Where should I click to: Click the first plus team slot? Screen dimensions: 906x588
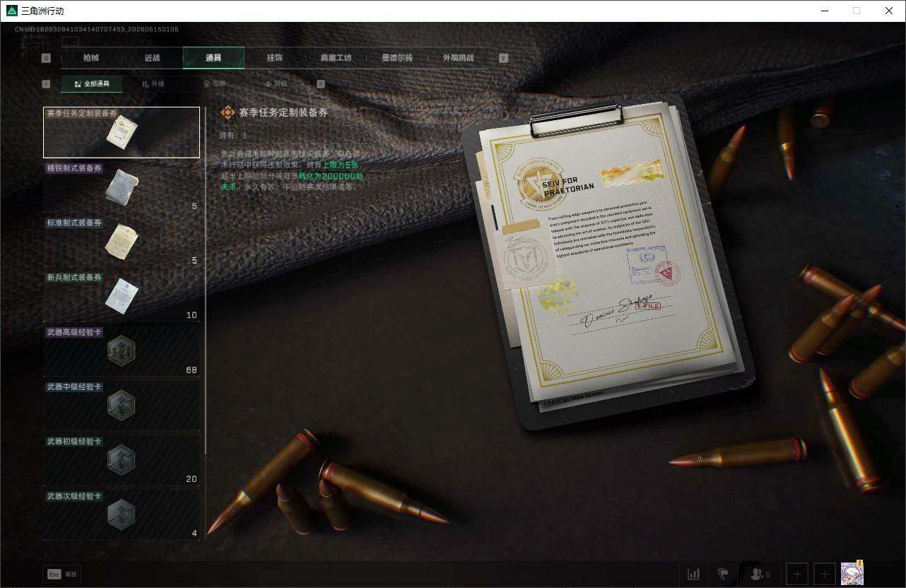pos(797,574)
